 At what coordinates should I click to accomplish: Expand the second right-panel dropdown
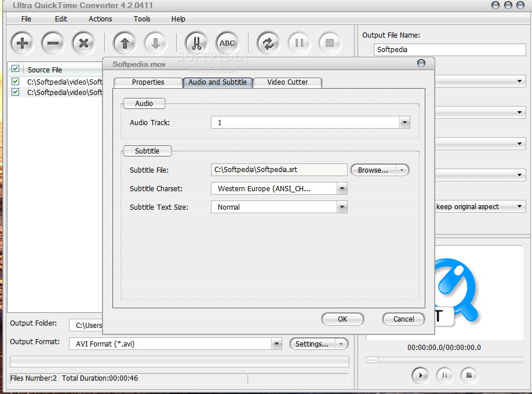tap(519, 112)
